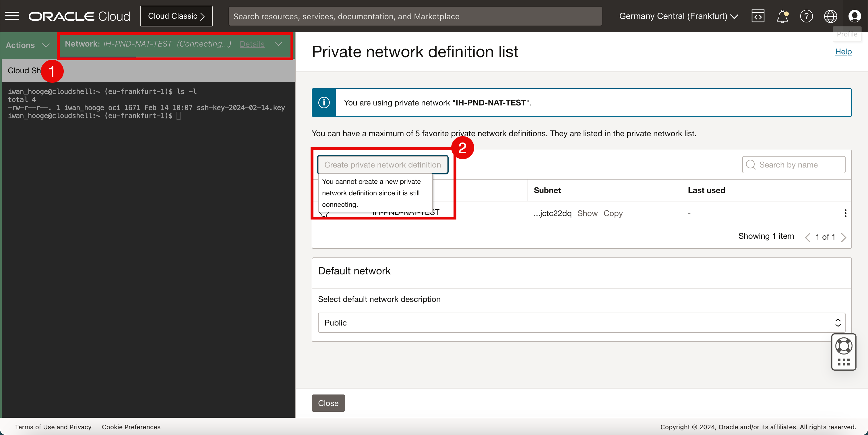Open the user Profile avatar

(x=855, y=16)
